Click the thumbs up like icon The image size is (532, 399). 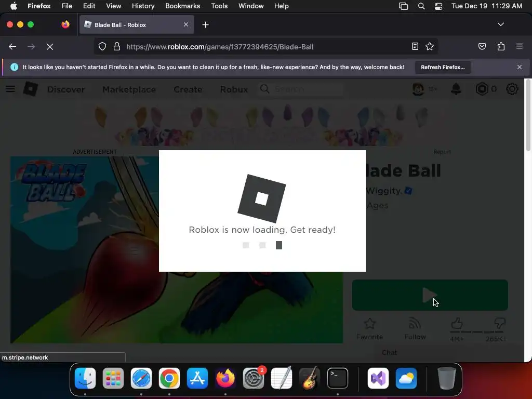pos(457,323)
